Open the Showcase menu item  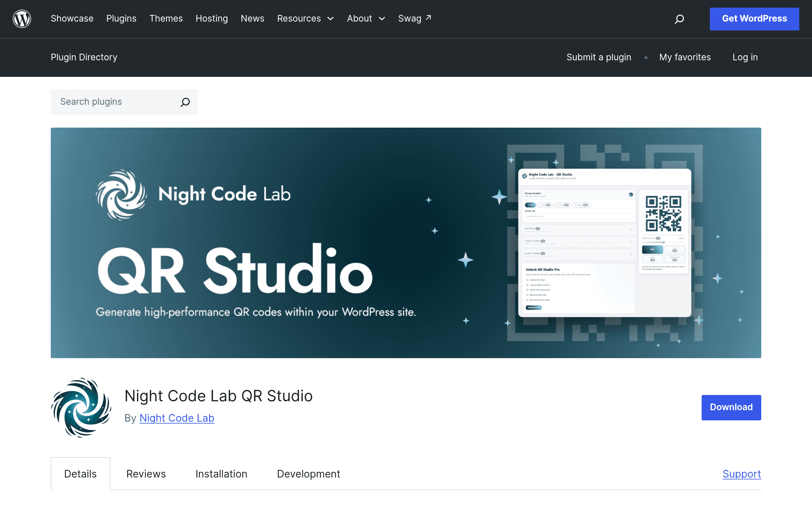coord(72,18)
